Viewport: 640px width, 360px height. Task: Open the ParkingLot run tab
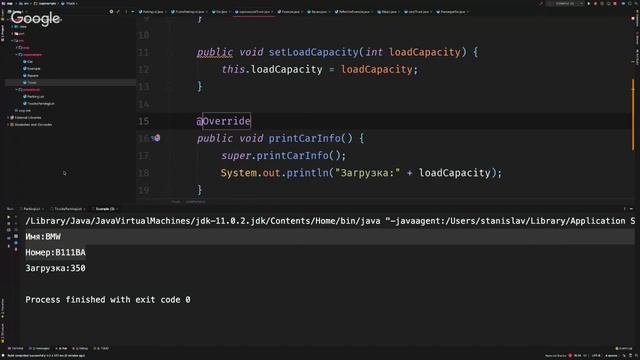click(31, 209)
